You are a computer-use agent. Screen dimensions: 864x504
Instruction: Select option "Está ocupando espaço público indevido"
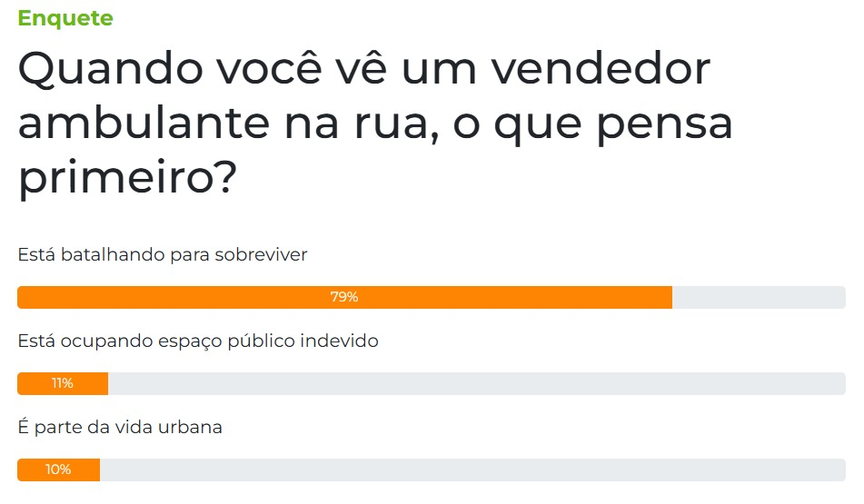[198, 341]
